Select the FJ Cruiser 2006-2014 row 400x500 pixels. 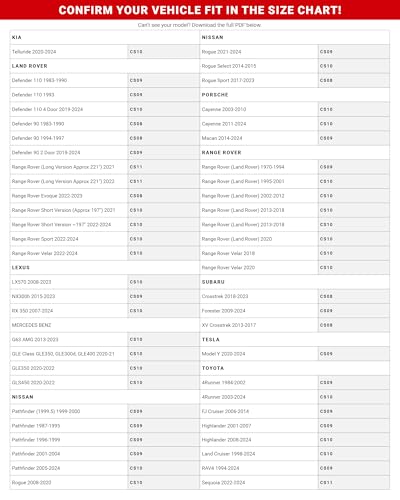click(x=295, y=411)
